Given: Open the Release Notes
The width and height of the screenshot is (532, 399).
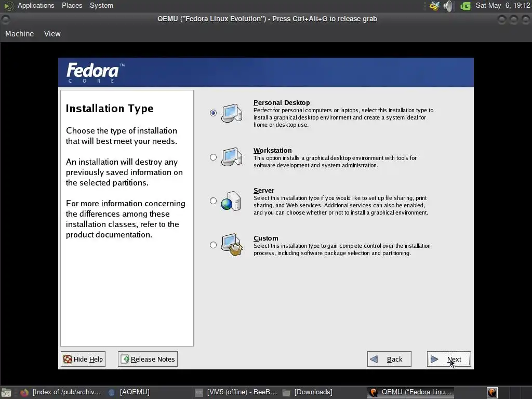Looking at the screenshot, I should coord(148,359).
